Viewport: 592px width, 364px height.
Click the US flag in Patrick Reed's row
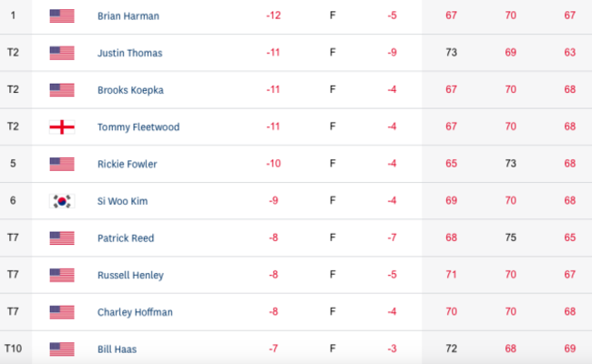pos(62,238)
